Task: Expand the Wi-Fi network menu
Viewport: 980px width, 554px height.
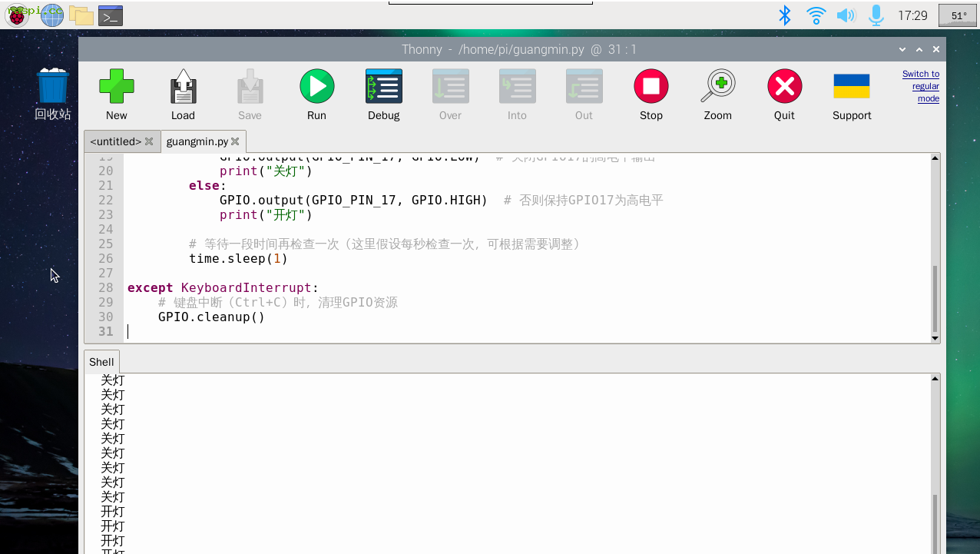Action: click(x=816, y=15)
